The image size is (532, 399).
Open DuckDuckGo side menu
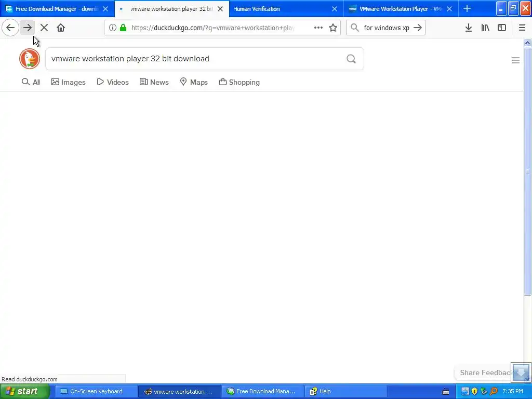pyautogui.click(x=515, y=60)
